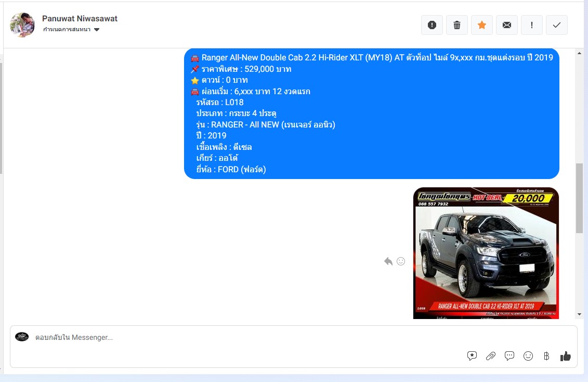Open the Ford Ranger promotional image
This screenshot has width=588, height=382.
[486, 253]
